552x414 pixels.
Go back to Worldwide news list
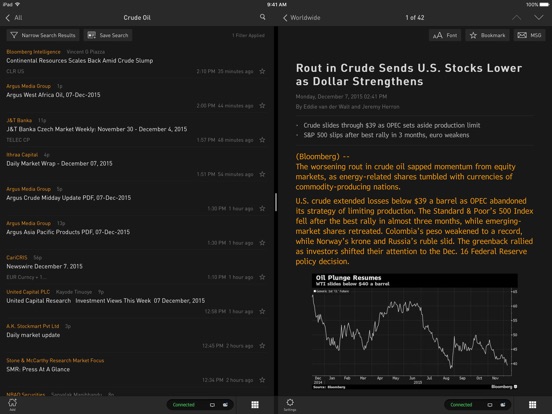tap(301, 18)
